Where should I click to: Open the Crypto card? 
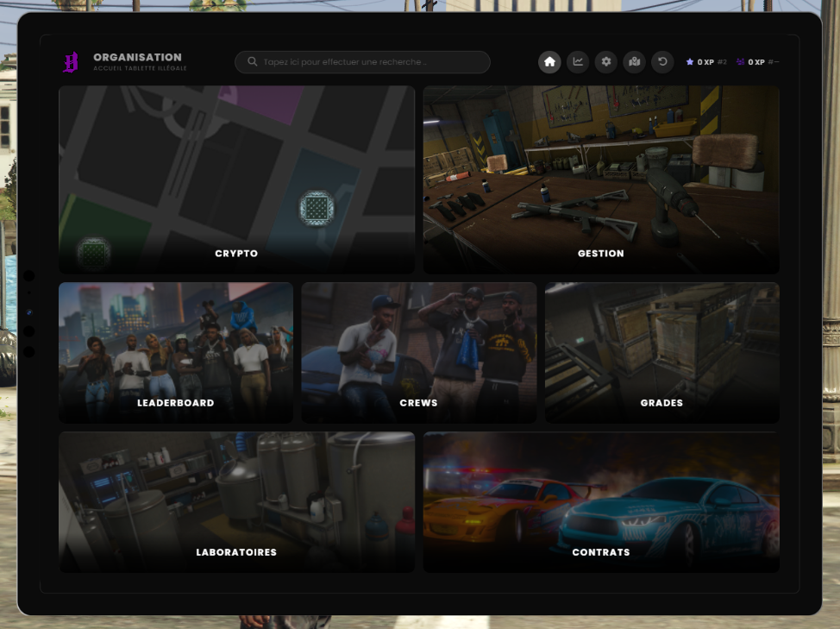pyautogui.click(x=237, y=179)
